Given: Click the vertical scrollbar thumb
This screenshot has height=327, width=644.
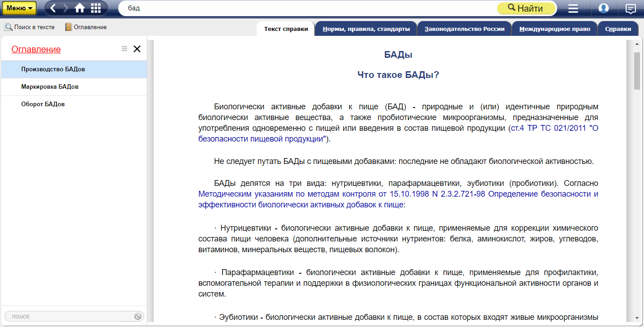Looking at the screenshot, I should [637, 71].
